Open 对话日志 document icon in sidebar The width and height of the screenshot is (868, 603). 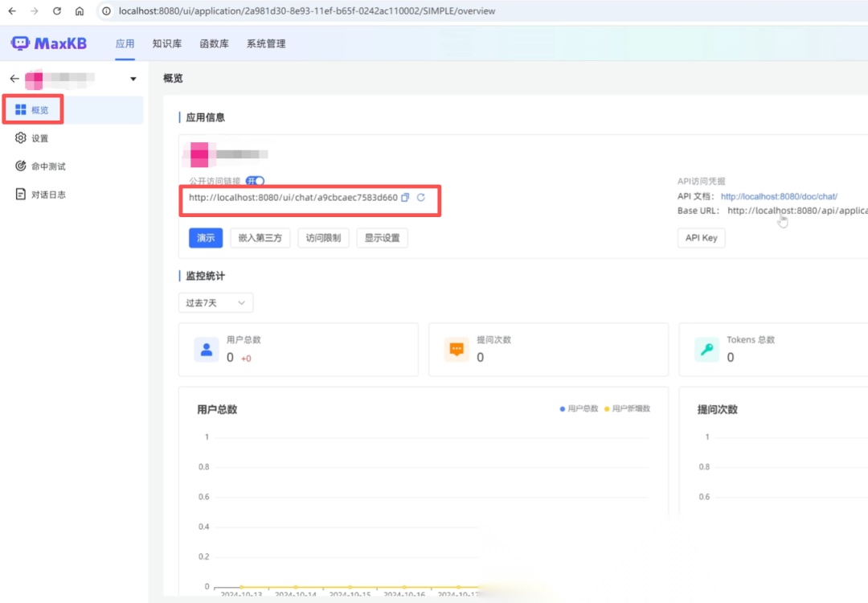pyautogui.click(x=21, y=195)
